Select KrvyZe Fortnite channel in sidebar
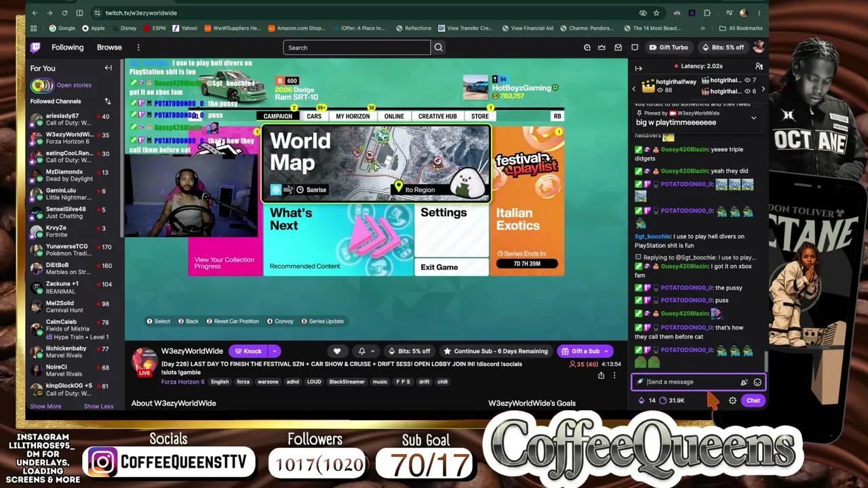The image size is (868, 488). point(71,231)
